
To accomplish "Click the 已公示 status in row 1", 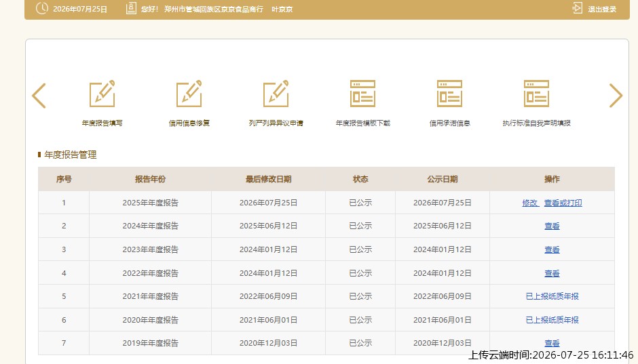I will (360, 203).
